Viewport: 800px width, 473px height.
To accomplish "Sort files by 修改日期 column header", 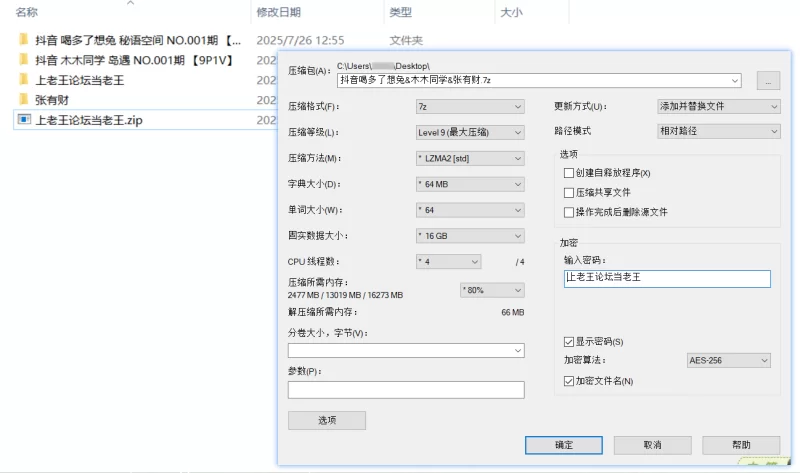I will [279, 12].
